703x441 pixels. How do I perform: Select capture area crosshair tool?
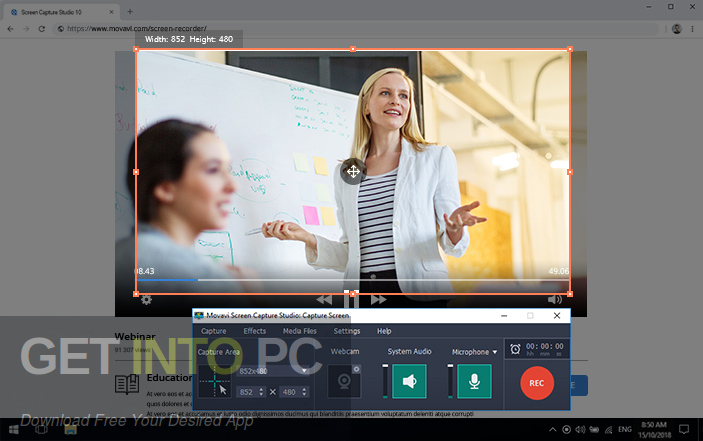(x=215, y=381)
